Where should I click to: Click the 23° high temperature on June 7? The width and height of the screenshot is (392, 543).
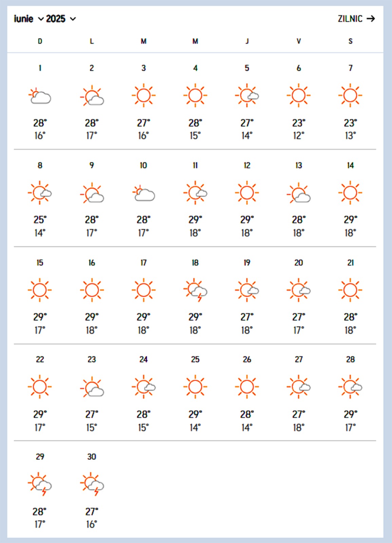tap(350, 123)
